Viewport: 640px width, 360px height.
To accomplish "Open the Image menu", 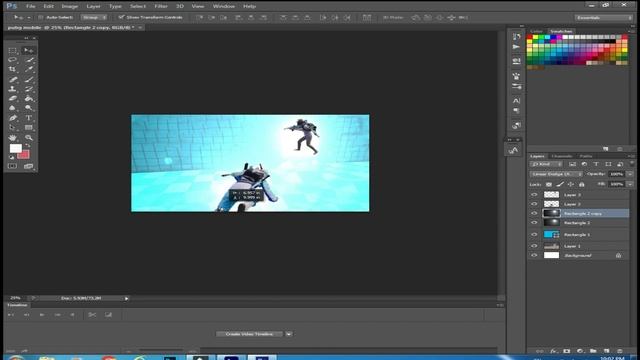I will 69,6.
